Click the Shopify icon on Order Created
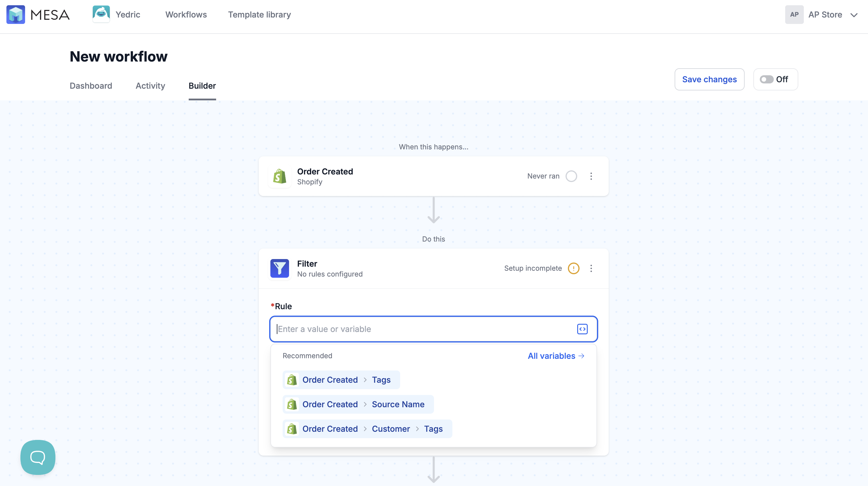The width and height of the screenshot is (868, 486). (280, 176)
